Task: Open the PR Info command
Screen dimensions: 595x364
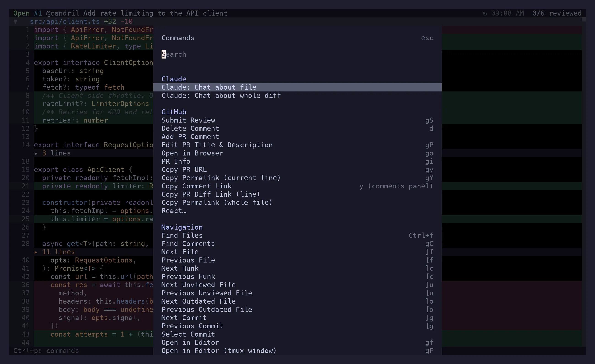Action: (297, 161)
